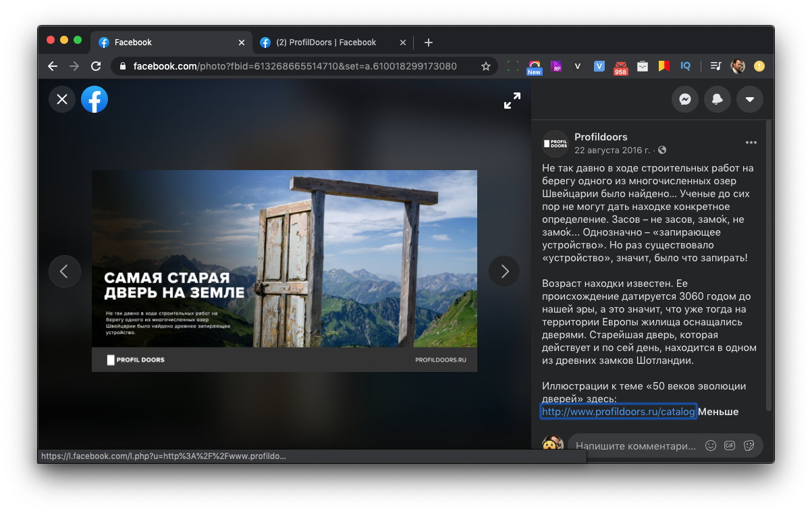This screenshot has width=812, height=513.
Task: Close ProfilDoors | Facebook tab
Action: [403, 43]
